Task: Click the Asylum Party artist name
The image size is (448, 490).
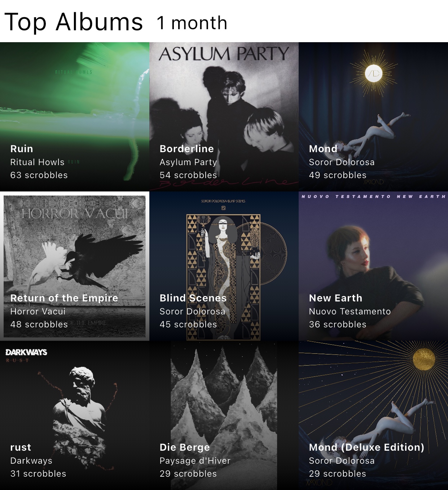Action: (x=188, y=162)
